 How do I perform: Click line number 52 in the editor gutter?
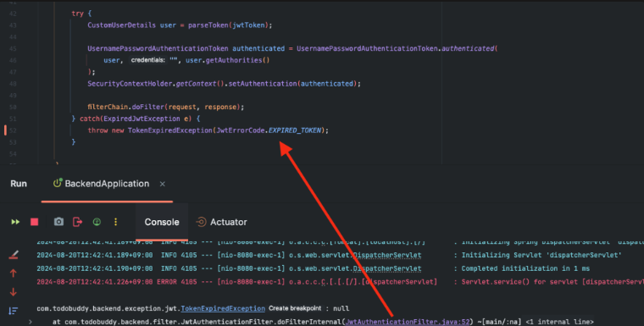click(13, 130)
